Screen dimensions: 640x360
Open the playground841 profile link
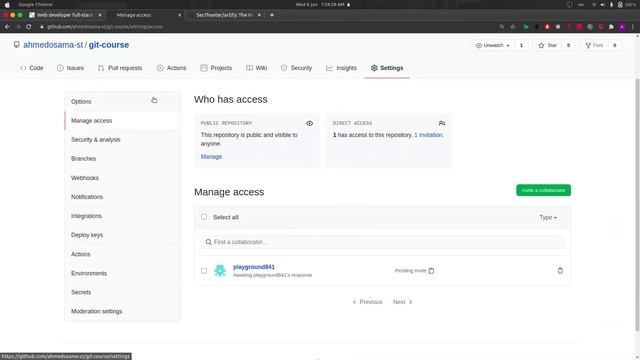tap(253, 267)
